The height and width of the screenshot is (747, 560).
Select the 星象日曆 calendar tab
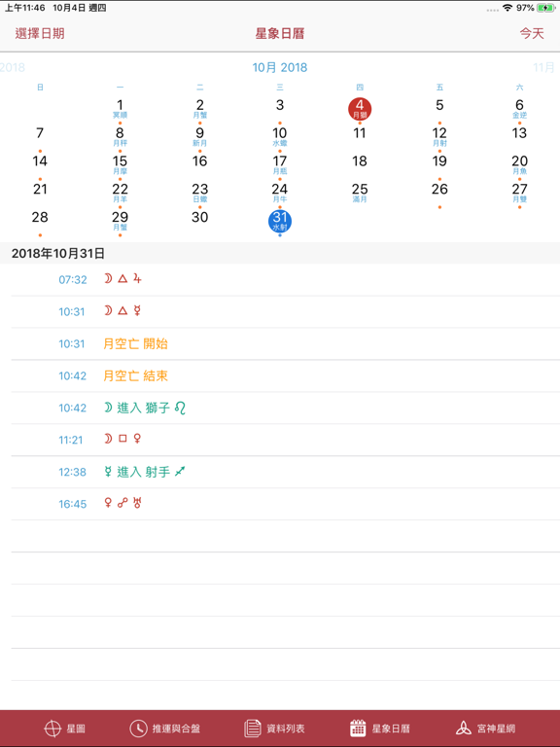(x=379, y=728)
